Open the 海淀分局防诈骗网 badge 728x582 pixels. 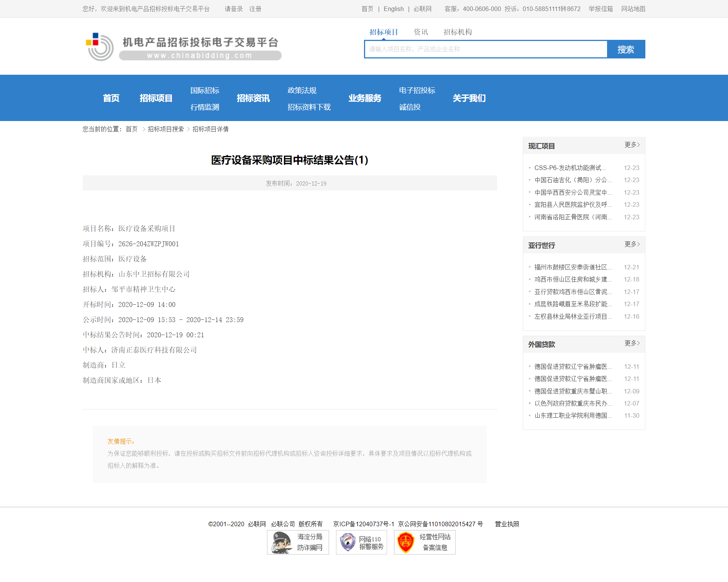(x=298, y=542)
